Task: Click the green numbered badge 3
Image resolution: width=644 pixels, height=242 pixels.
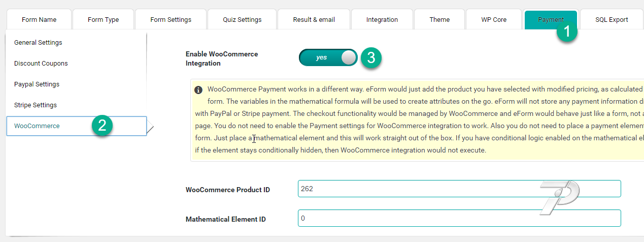Action: [371, 57]
